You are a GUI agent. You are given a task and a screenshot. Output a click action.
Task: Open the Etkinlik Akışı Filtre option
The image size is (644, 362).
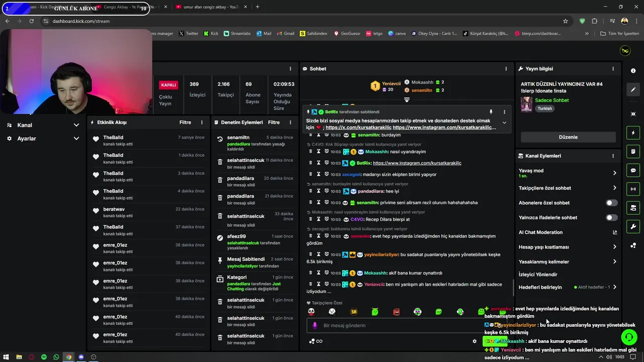[x=185, y=122]
